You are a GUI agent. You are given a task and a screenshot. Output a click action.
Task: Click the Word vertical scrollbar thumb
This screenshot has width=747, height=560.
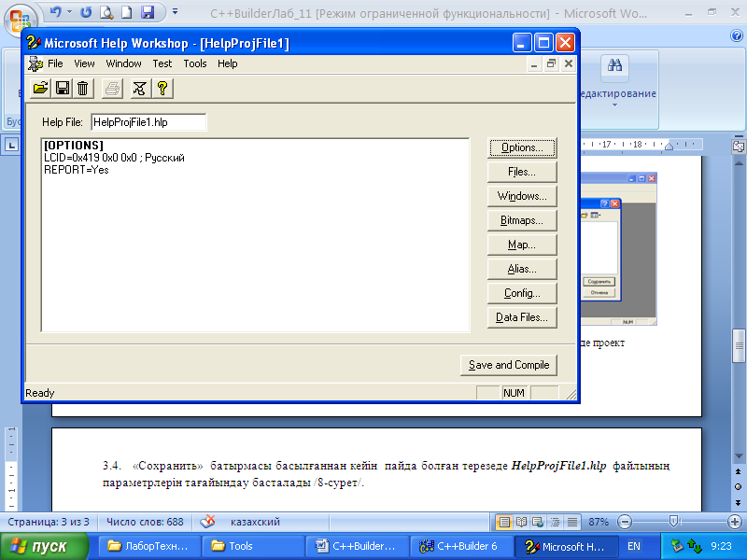(739, 345)
